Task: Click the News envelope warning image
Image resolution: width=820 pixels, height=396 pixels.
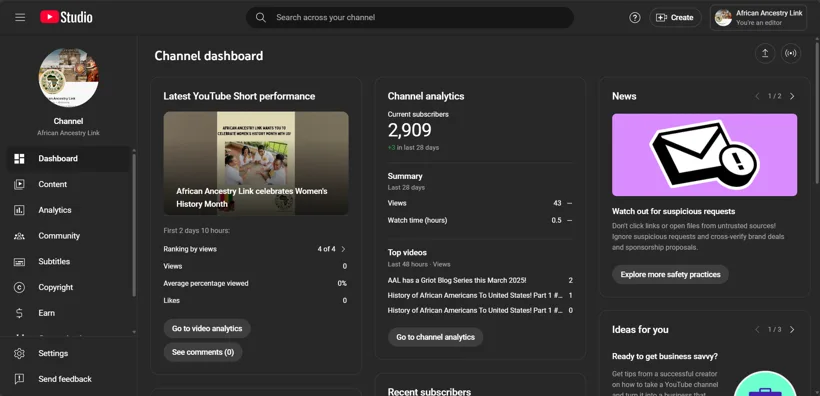Action: (x=704, y=155)
